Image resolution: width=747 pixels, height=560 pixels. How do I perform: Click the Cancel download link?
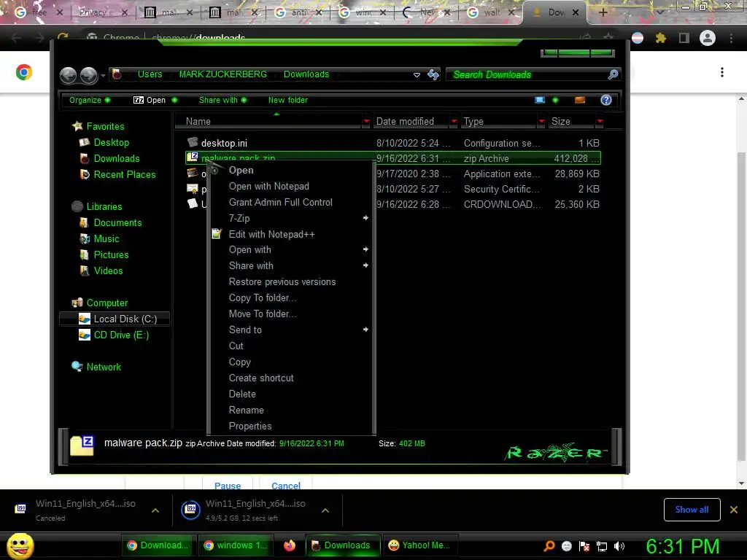[x=286, y=485]
